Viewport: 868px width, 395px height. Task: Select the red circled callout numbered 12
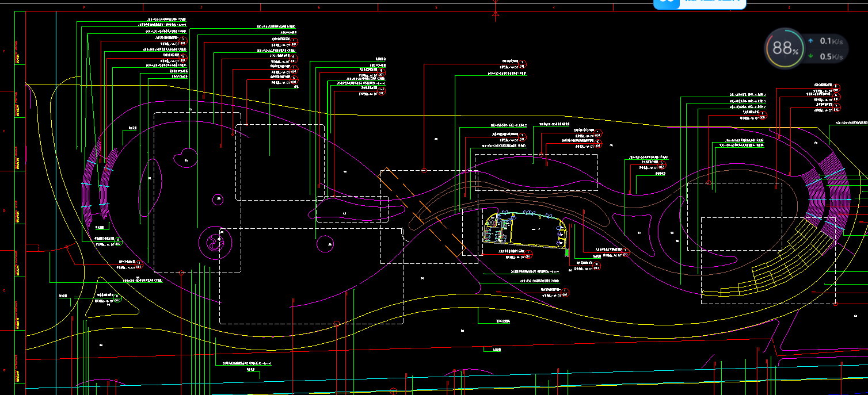(x=138, y=263)
